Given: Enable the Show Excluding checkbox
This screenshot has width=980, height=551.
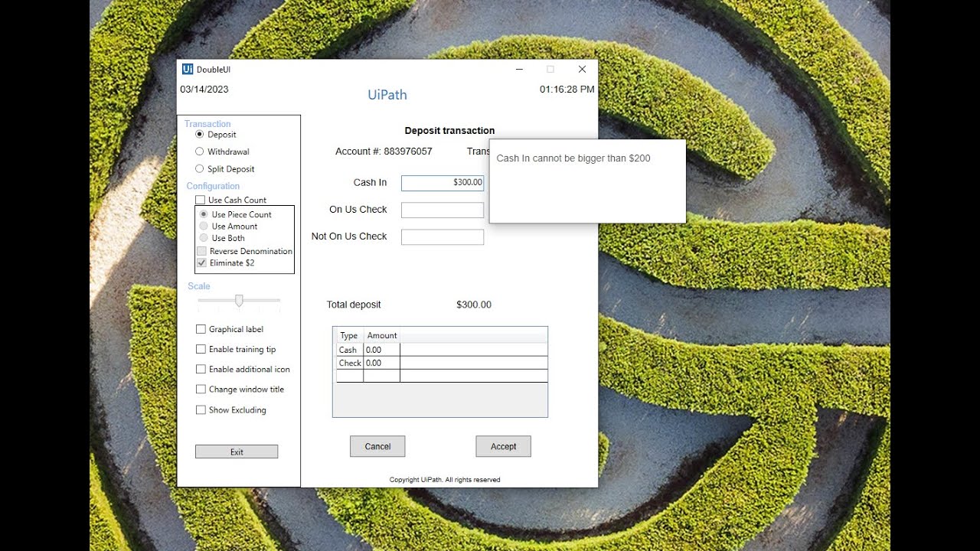Looking at the screenshot, I should tap(201, 410).
